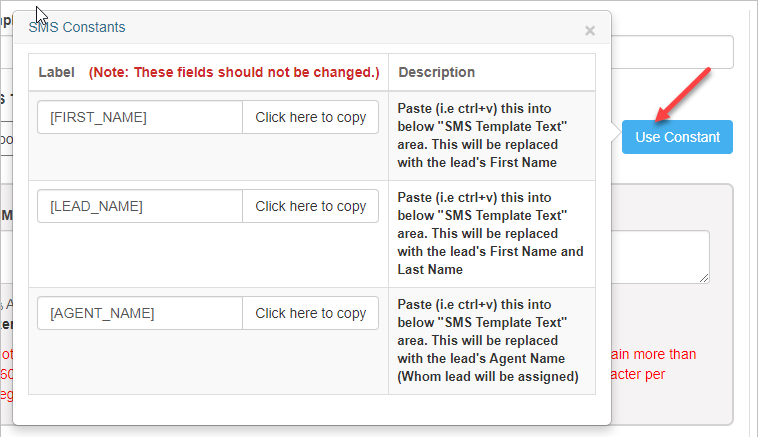Click the [FIRST_NAME] label field
Screen dimensions: 758x437
tap(140, 117)
